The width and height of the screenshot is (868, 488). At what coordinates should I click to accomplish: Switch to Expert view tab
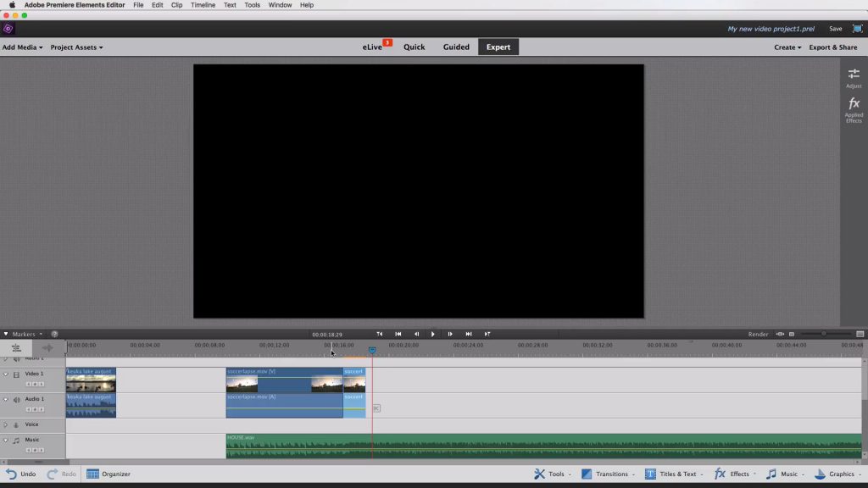[498, 47]
